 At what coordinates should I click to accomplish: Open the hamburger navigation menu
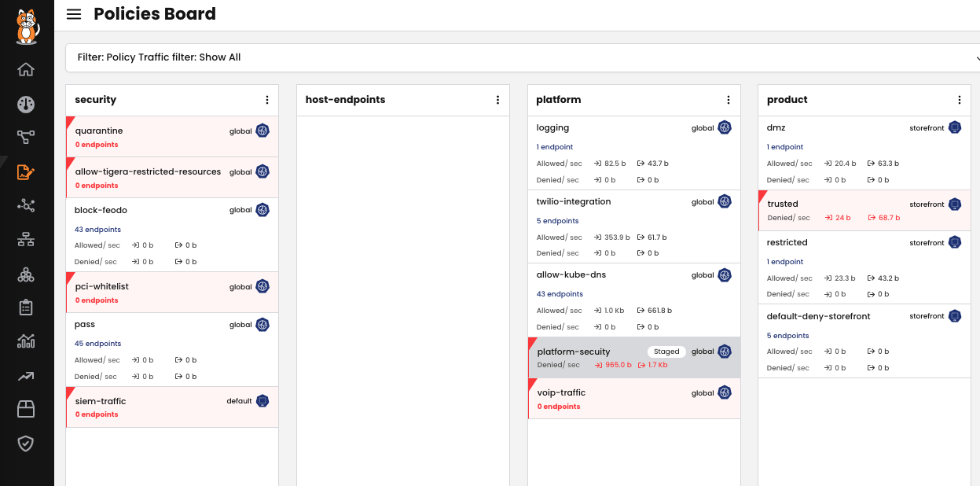click(x=74, y=14)
